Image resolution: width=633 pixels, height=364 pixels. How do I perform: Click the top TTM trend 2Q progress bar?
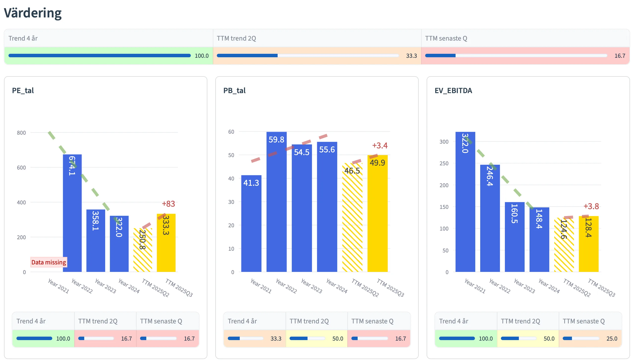point(308,56)
